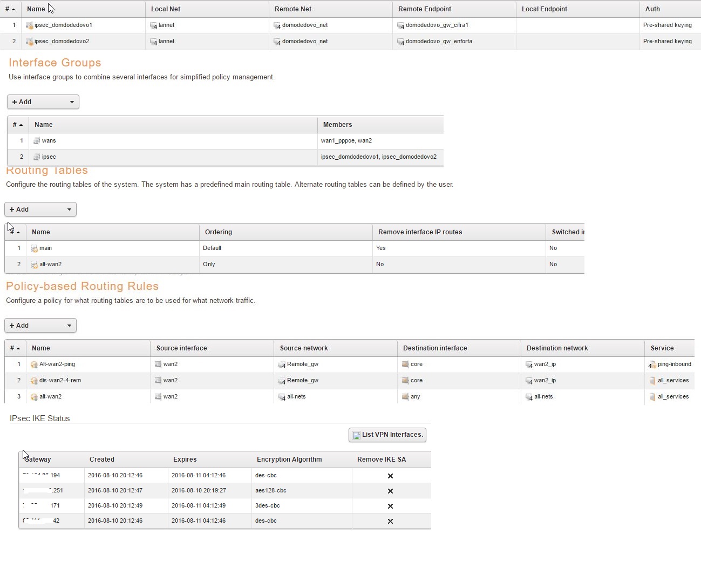Viewport: 701px width, 588px height.
Task: Remove IKE SA for gateway ending 194
Action: coord(390,476)
